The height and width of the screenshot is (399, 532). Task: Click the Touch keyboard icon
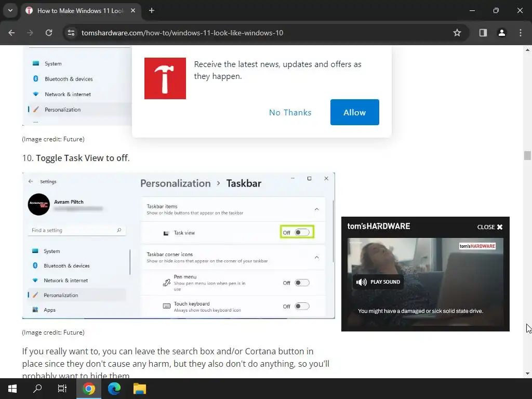167,306
